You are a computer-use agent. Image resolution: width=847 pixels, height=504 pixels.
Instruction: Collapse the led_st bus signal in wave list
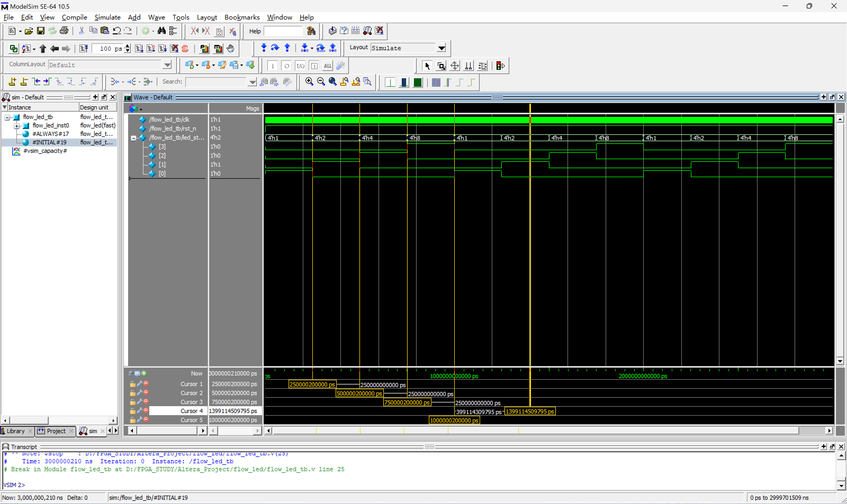(x=134, y=138)
